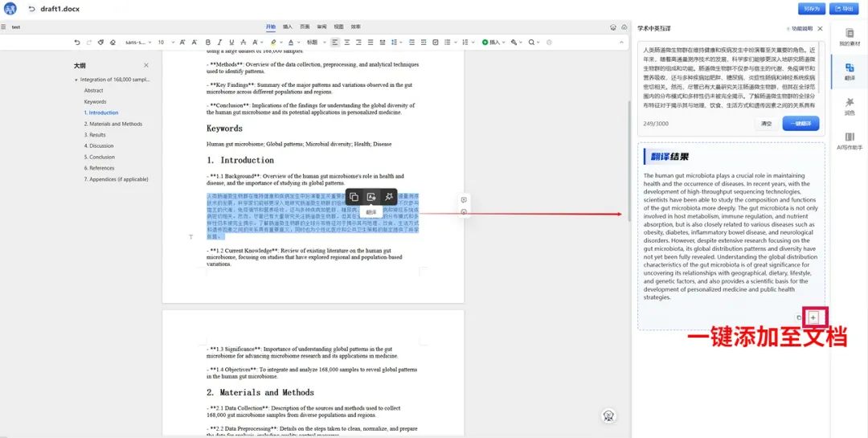
Task: Click the back arrow beside draft1.docx
Action: [31, 9]
